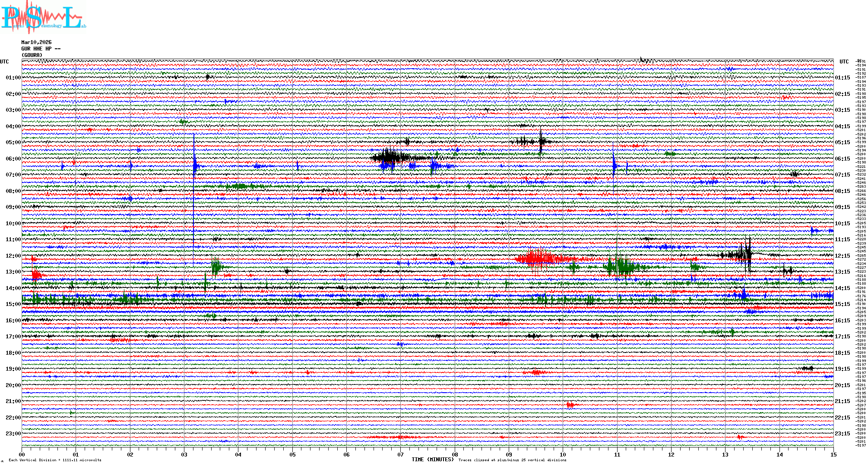Click the Mar10,2026 date label
This screenshot has height=466, width=868.
pos(36,42)
